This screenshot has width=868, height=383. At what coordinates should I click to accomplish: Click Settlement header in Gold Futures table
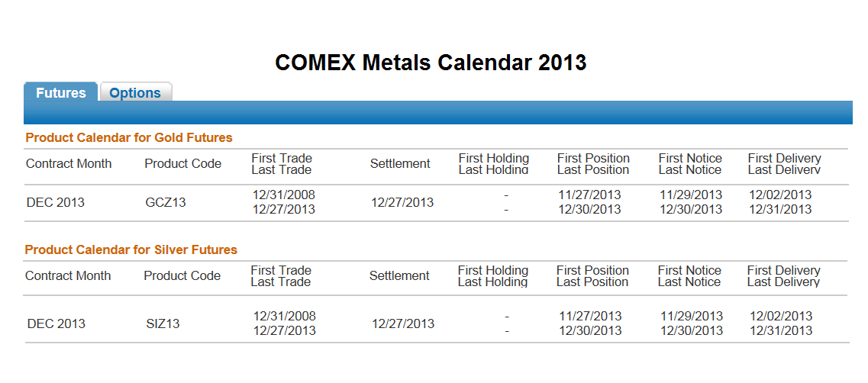coord(400,163)
